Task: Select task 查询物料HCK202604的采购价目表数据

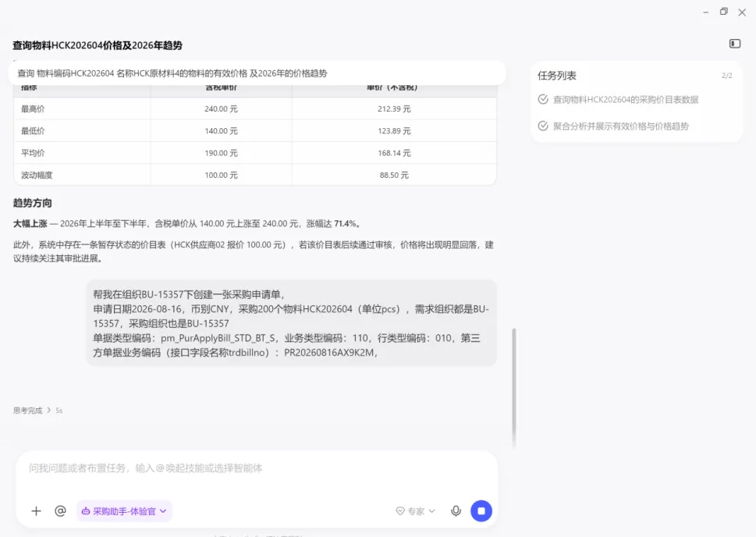Action: click(x=626, y=99)
